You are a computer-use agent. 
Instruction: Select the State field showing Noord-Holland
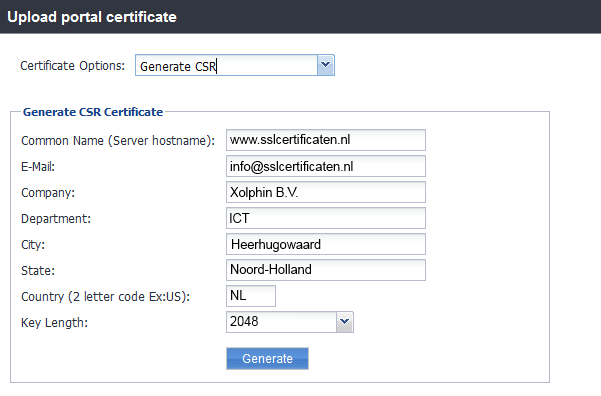click(x=326, y=270)
